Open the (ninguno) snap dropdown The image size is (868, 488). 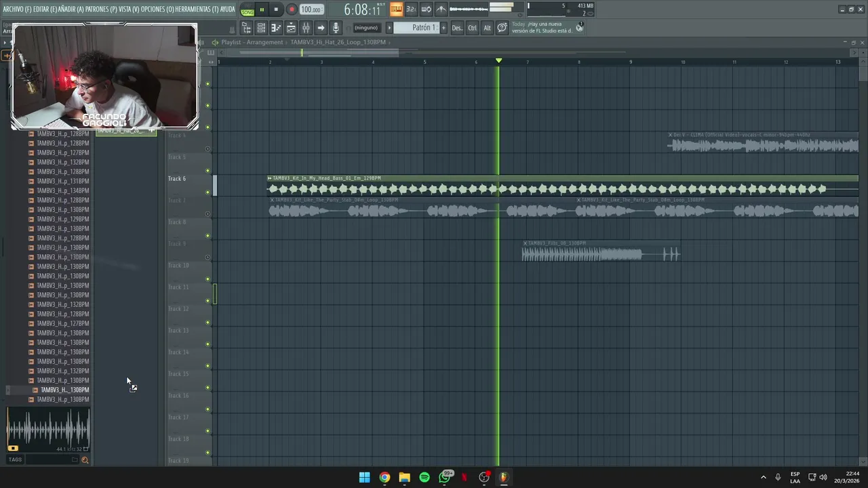[366, 28]
